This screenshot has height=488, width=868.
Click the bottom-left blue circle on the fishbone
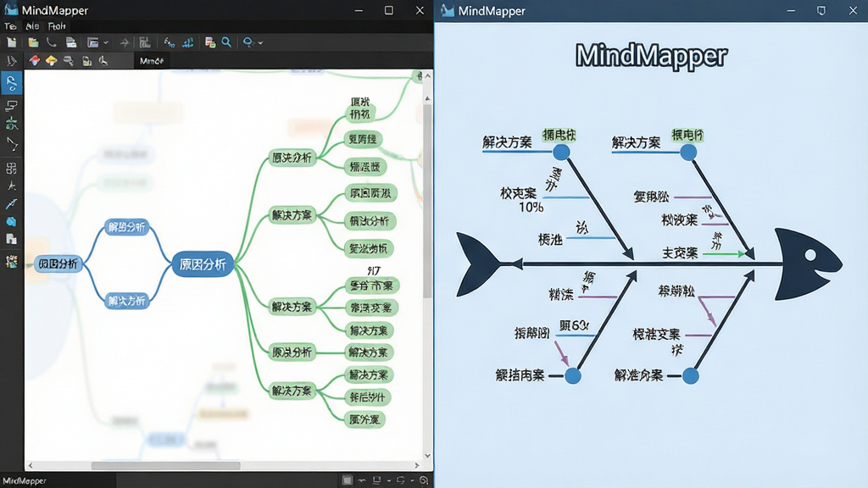(x=573, y=375)
